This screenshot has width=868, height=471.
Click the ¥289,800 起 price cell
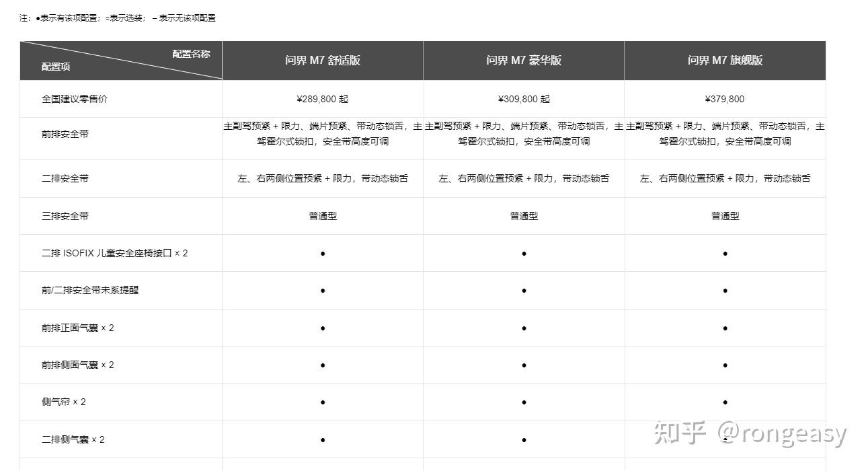click(323, 99)
